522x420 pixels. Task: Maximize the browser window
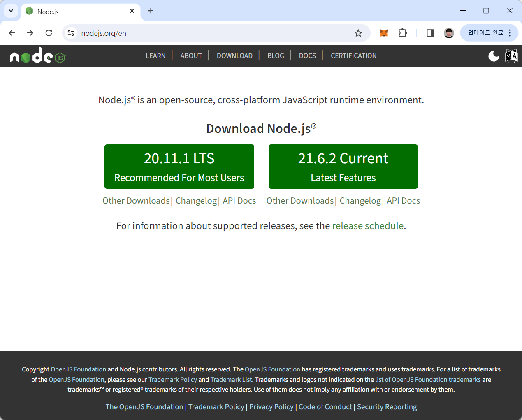486,11
